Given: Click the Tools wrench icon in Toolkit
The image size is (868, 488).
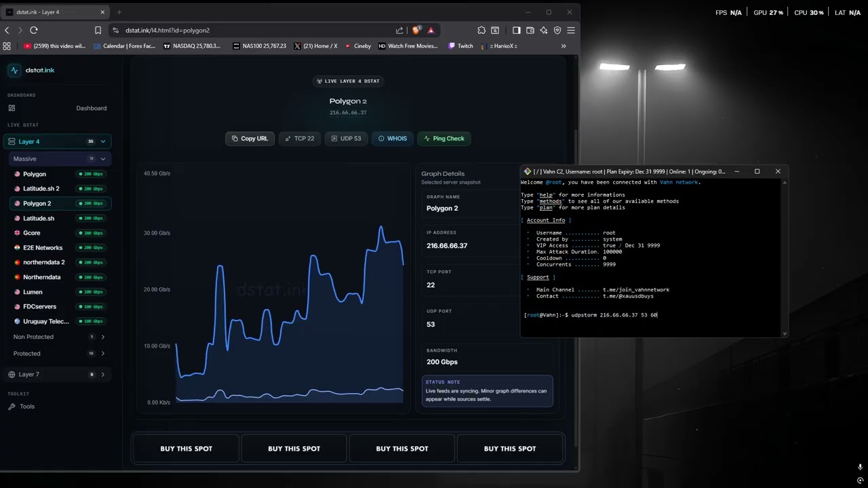Looking at the screenshot, I should pos(12,407).
